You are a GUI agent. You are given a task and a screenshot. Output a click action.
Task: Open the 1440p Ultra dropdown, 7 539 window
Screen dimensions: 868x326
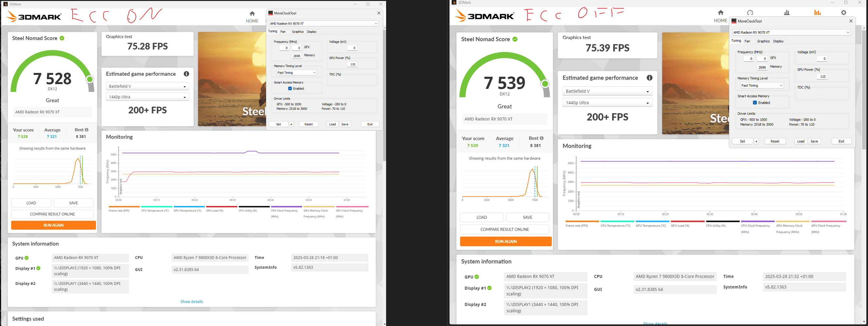click(x=607, y=103)
